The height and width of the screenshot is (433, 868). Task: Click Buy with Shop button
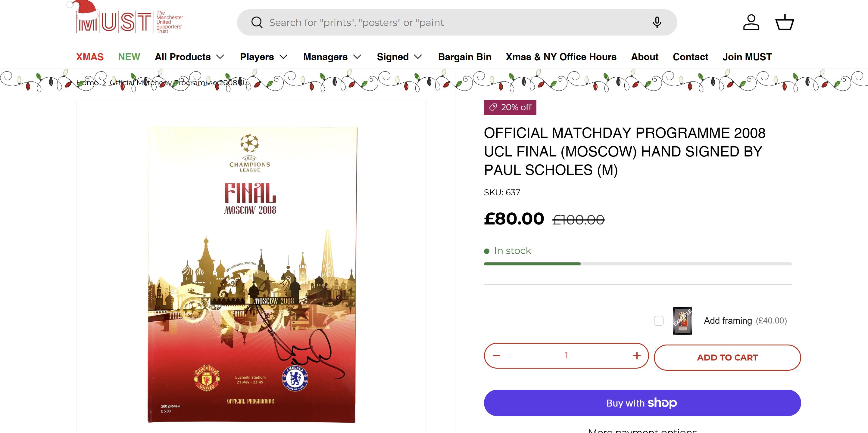pos(642,403)
